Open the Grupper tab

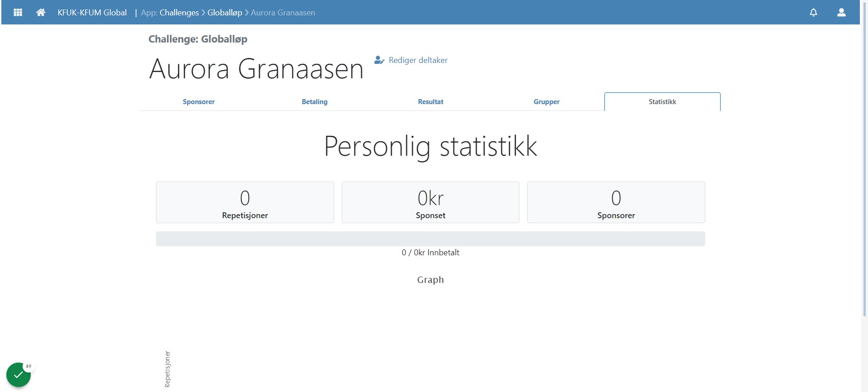(x=547, y=102)
